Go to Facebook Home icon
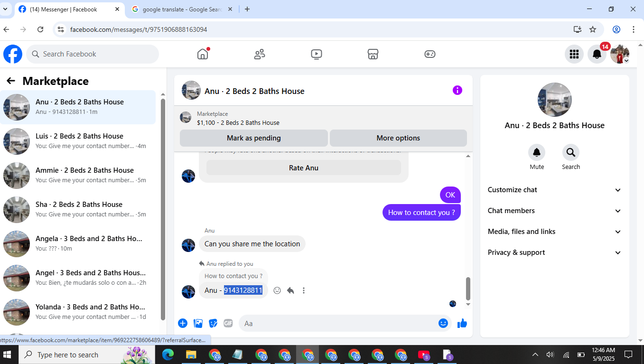This screenshot has width=644, height=364. point(203,54)
